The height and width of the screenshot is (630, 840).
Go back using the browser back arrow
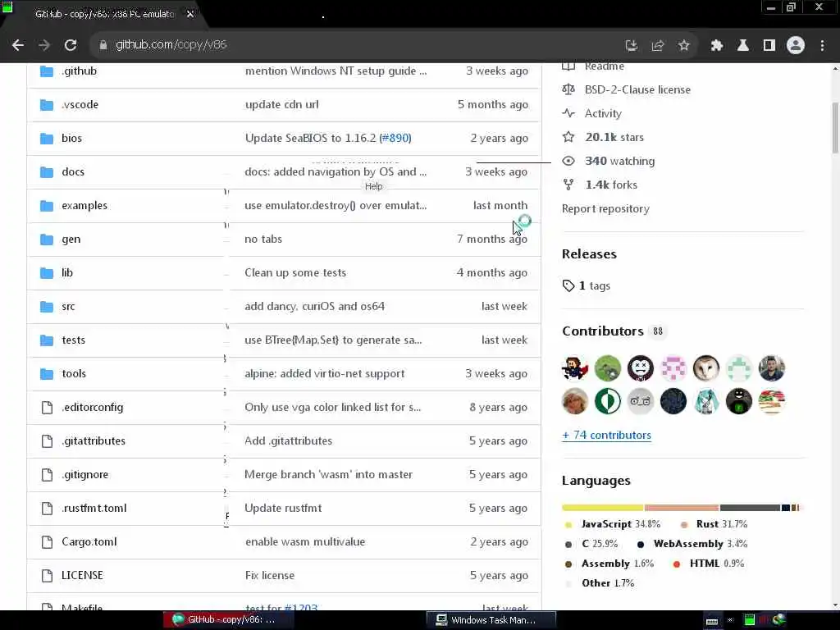pyautogui.click(x=18, y=46)
